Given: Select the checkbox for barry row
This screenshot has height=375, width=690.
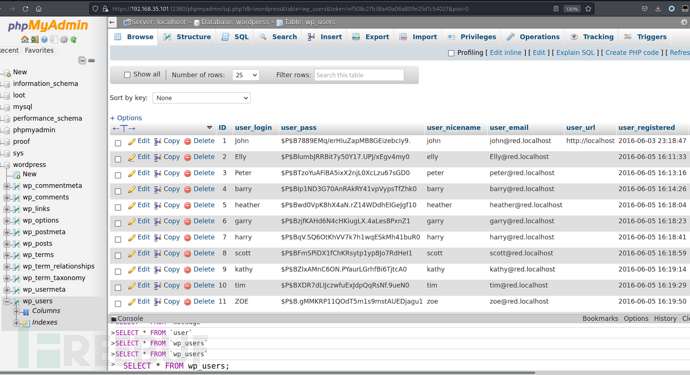Looking at the screenshot, I should pos(118,191).
